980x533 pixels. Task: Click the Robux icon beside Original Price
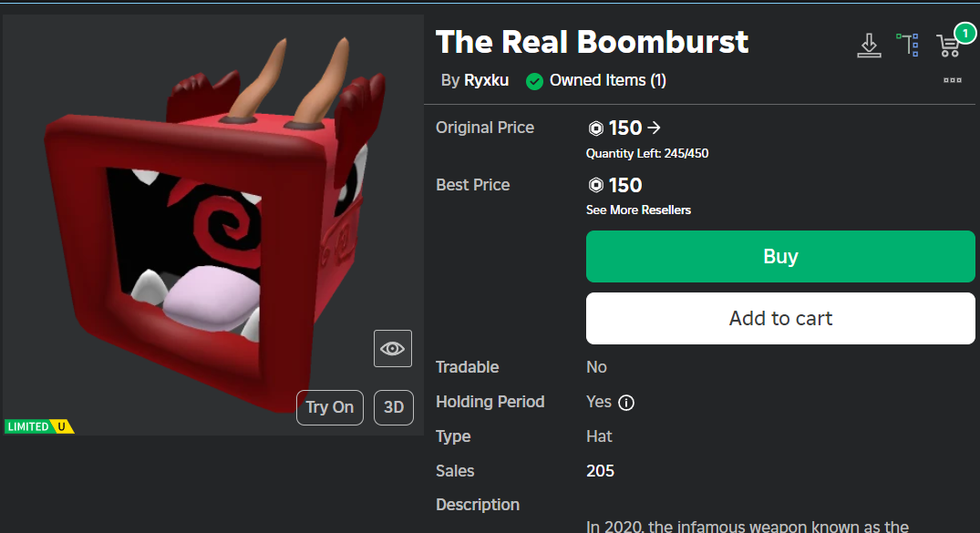pyautogui.click(x=596, y=128)
